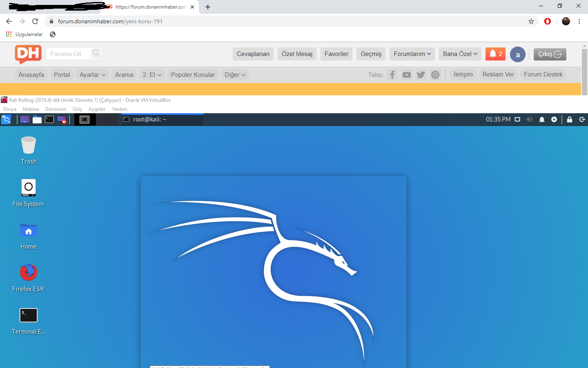Image resolution: width=588 pixels, height=368 pixels.
Task: Open forum notifications bell showing 2
Action: [x=495, y=54]
